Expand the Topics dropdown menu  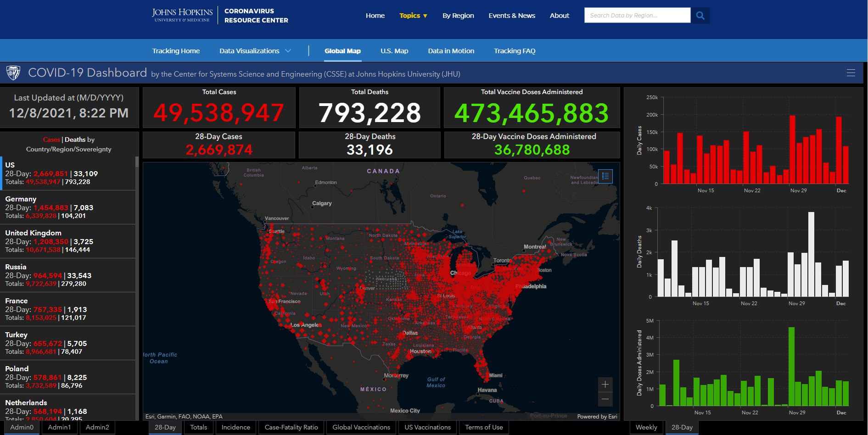point(413,16)
